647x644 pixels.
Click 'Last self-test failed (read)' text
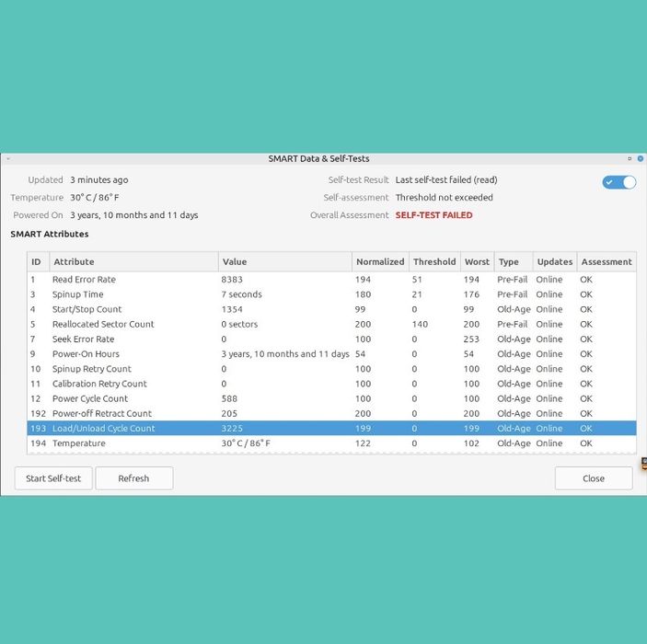coord(446,180)
